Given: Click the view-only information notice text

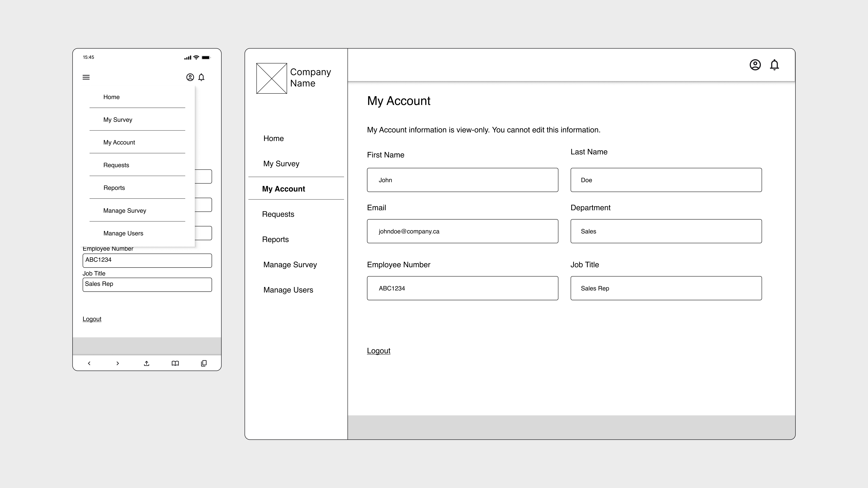Looking at the screenshot, I should (484, 130).
